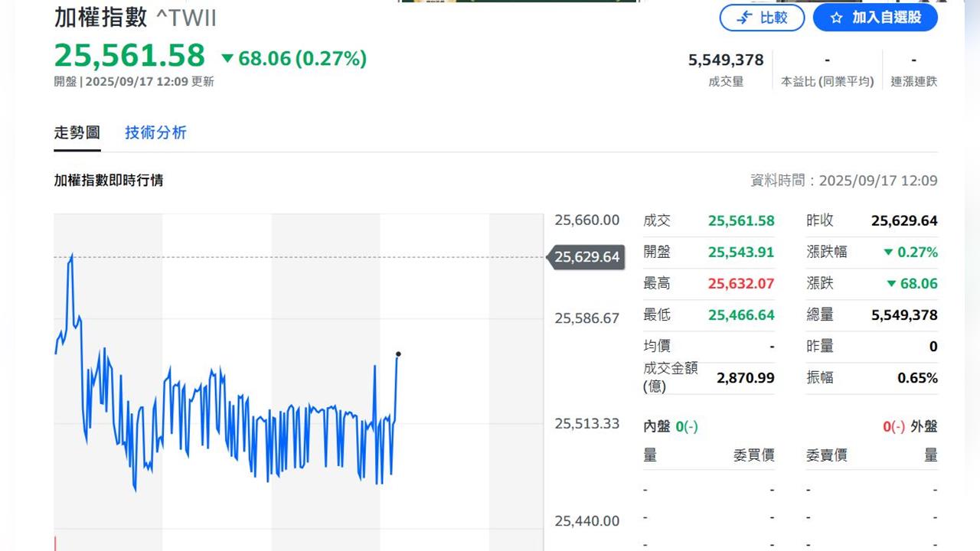The width and height of the screenshot is (980, 551).
Task: Click the 均價 label in the table
Action: tap(657, 346)
